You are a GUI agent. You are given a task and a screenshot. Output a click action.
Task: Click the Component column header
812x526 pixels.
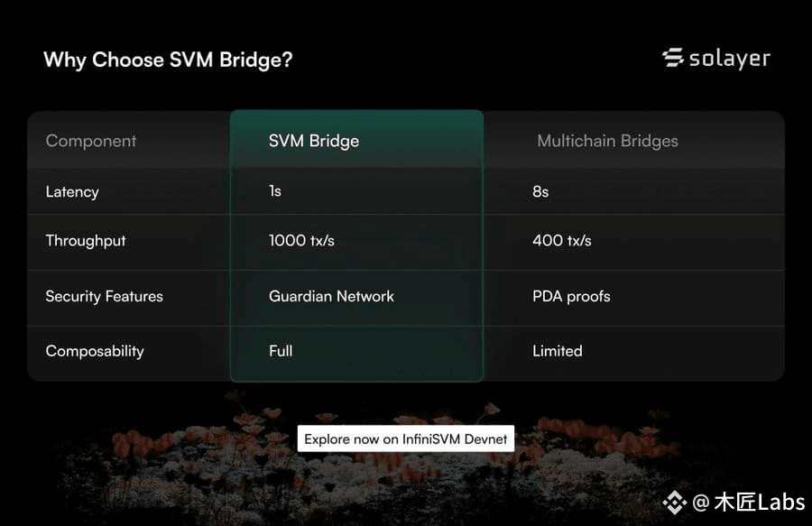(x=91, y=141)
